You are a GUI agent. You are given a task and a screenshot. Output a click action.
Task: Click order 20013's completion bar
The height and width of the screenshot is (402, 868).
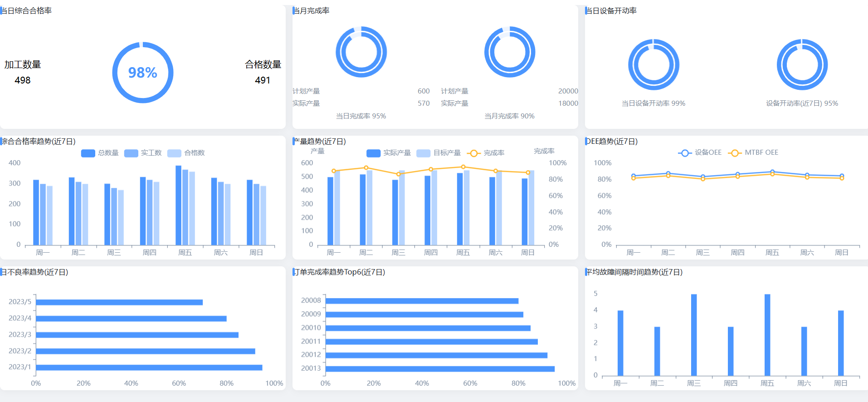(440, 369)
